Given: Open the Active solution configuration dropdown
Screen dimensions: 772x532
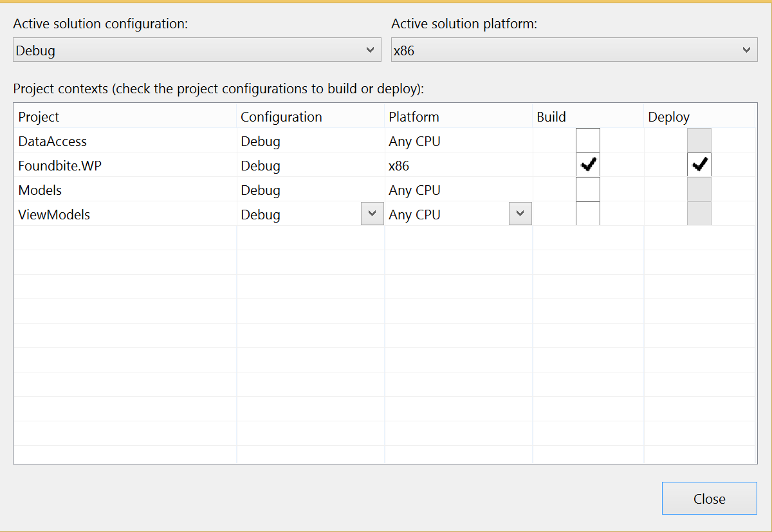Looking at the screenshot, I should coord(197,50).
